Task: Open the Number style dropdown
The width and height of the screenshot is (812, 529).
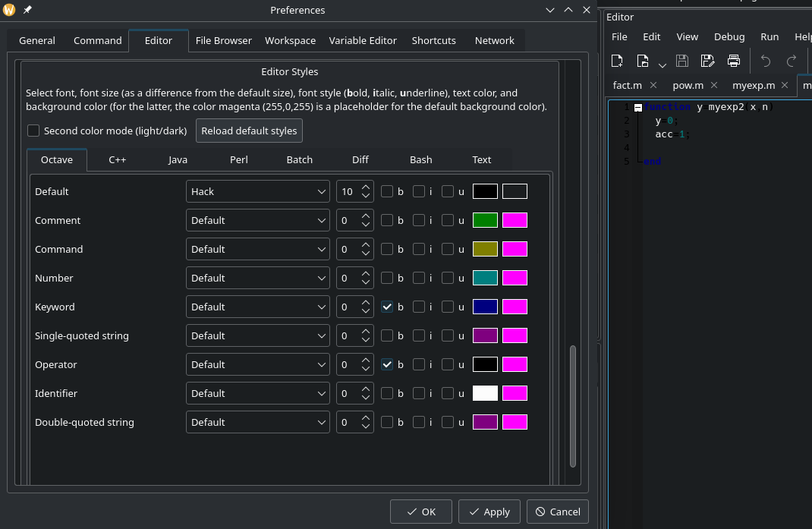Action: pos(257,278)
